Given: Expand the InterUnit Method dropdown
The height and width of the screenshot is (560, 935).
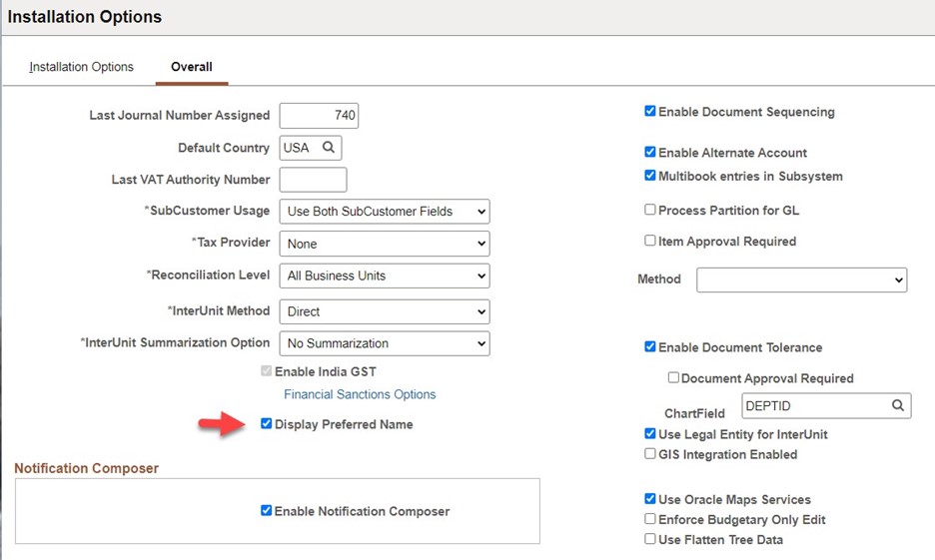Looking at the screenshot, I should pyautogui.click(x=385, y=311).
